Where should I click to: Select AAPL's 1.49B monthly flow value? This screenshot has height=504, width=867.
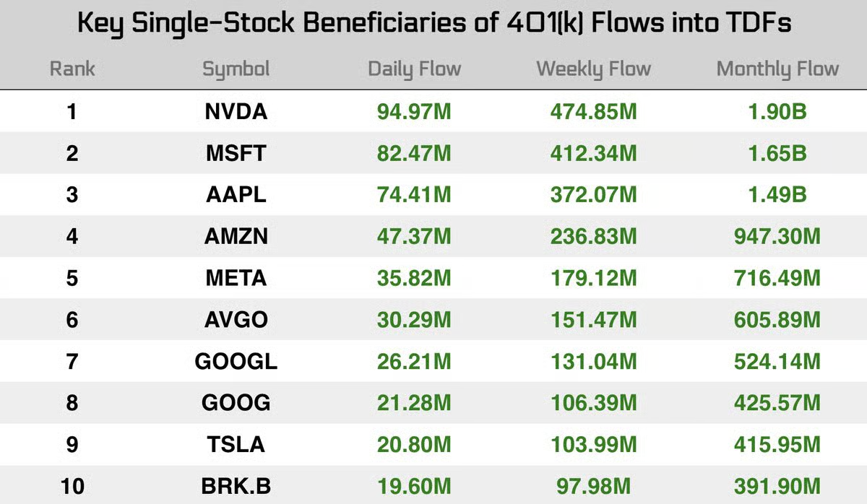[x=777, y=195]
